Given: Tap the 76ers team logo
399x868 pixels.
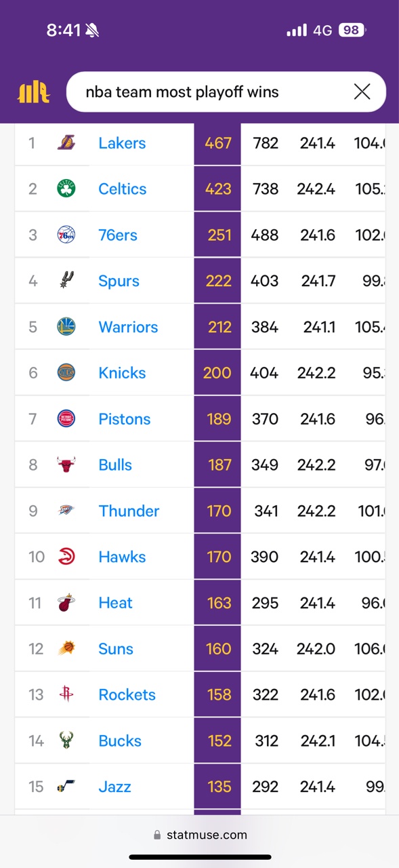Looking at the screenshot, I should point(66,235).
